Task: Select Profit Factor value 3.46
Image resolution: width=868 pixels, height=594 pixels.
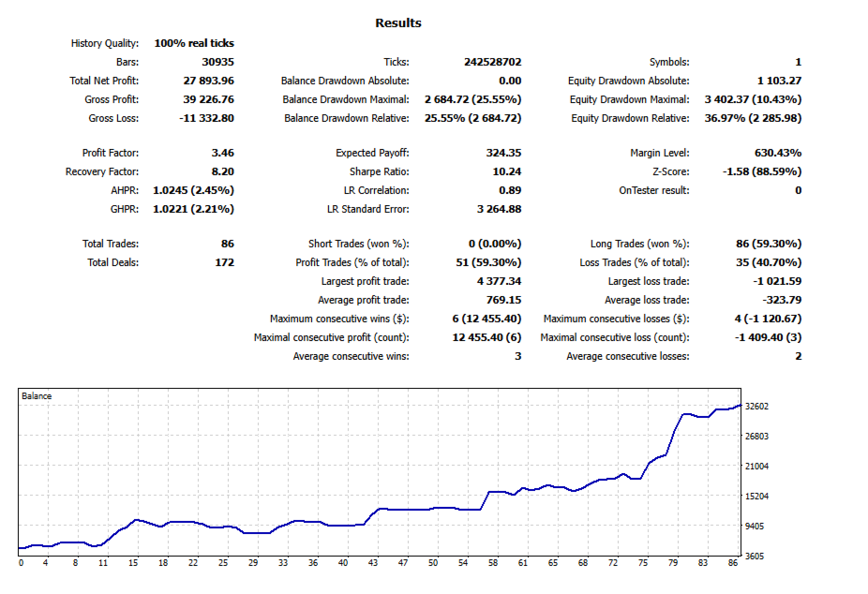Action: pyautogui.click(x=222, y=153)
